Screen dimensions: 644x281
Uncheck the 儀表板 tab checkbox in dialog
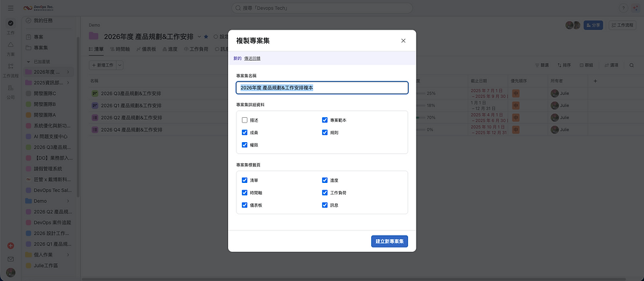pyautogui.click(x=244, y=205)
